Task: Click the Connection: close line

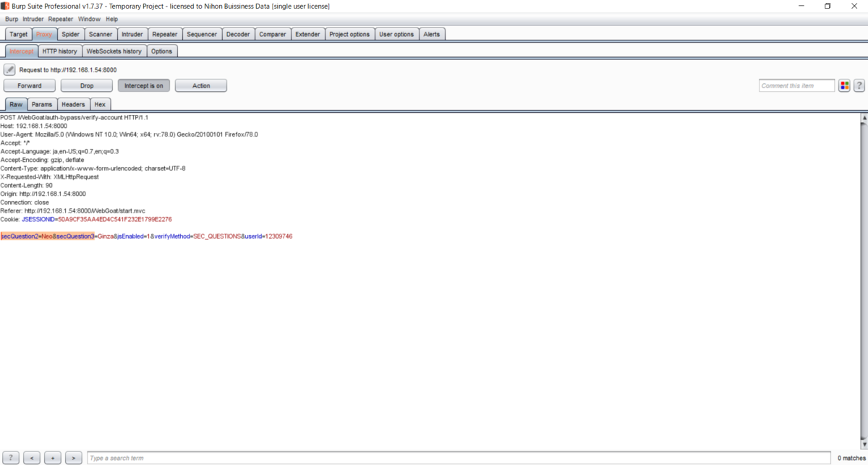Action: point(25,202)
